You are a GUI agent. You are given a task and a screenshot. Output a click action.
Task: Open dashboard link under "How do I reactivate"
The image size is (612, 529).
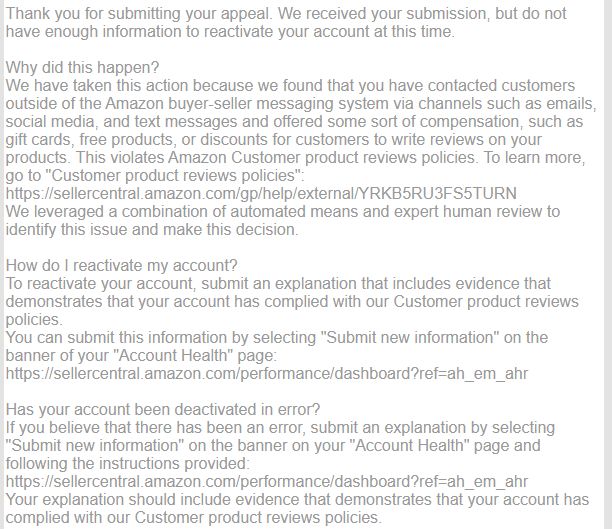[266, 374]
